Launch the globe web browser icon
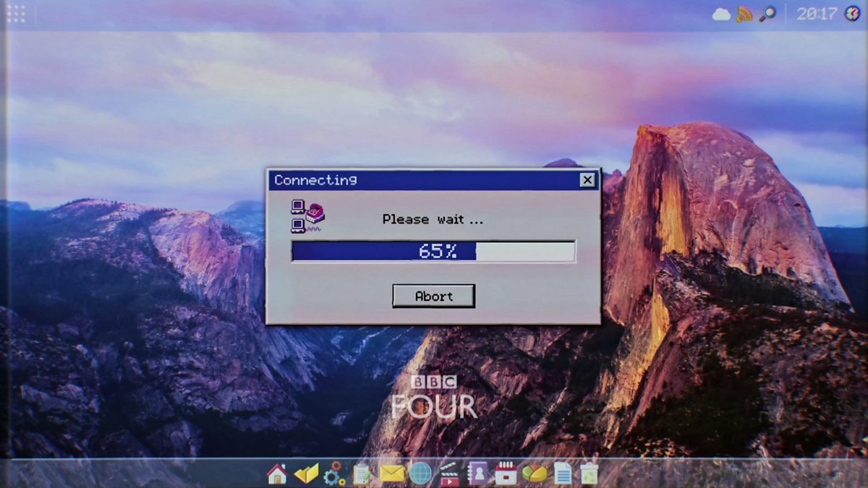Image resolution: width=868 pixels, height=488 pixels. point(420,474)
